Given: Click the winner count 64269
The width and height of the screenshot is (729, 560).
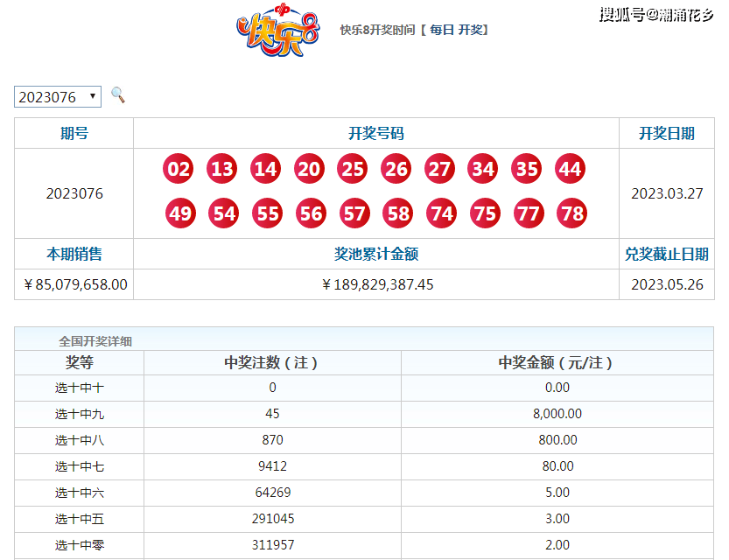Looking at the screenshot, I should (273, 492).
